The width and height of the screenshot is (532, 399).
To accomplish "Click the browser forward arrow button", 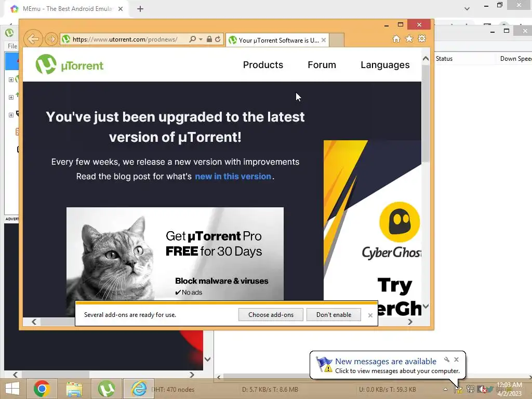I will point(51,39).
